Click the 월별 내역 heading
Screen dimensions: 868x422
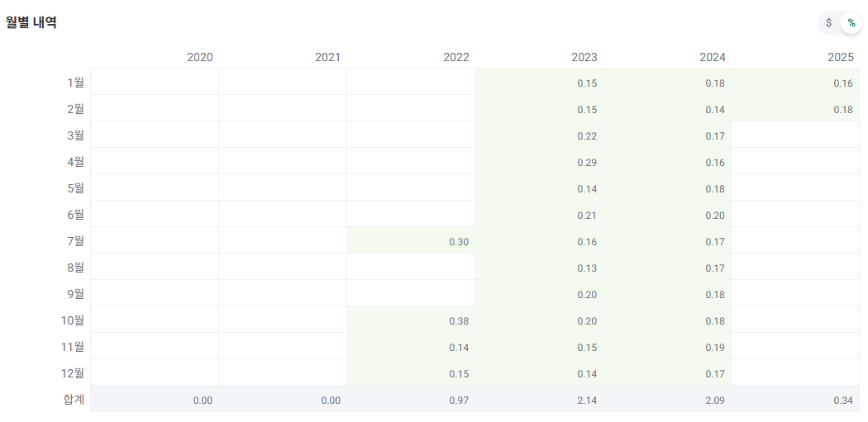[31, 22]
